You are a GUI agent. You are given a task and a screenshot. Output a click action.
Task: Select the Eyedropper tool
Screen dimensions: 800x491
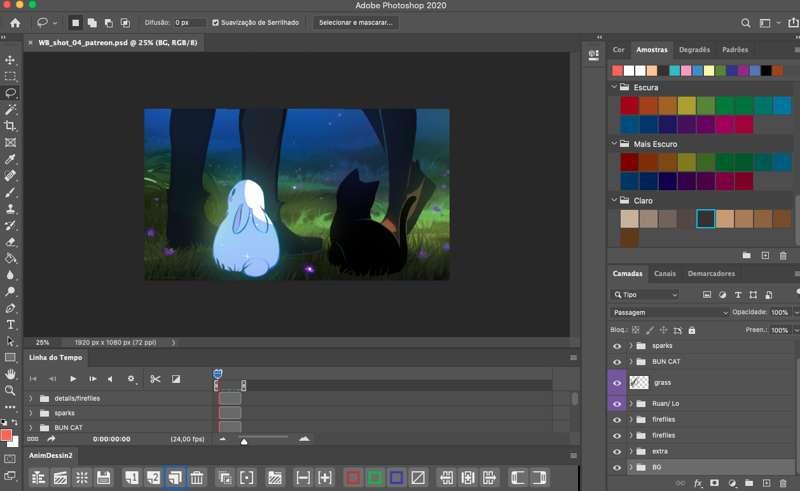point(10,159)
